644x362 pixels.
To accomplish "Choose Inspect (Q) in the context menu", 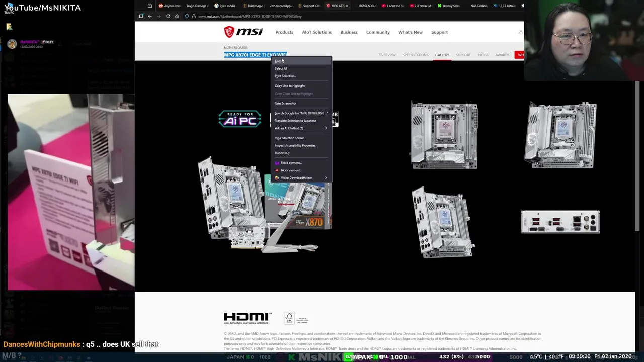I will tap(301, 153).
